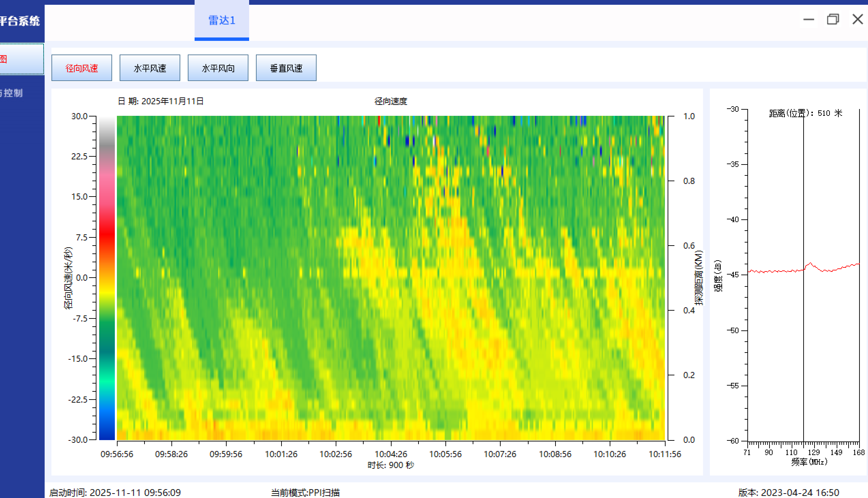
Task: Switch to 水平风速 view
Action: [150, 68]
